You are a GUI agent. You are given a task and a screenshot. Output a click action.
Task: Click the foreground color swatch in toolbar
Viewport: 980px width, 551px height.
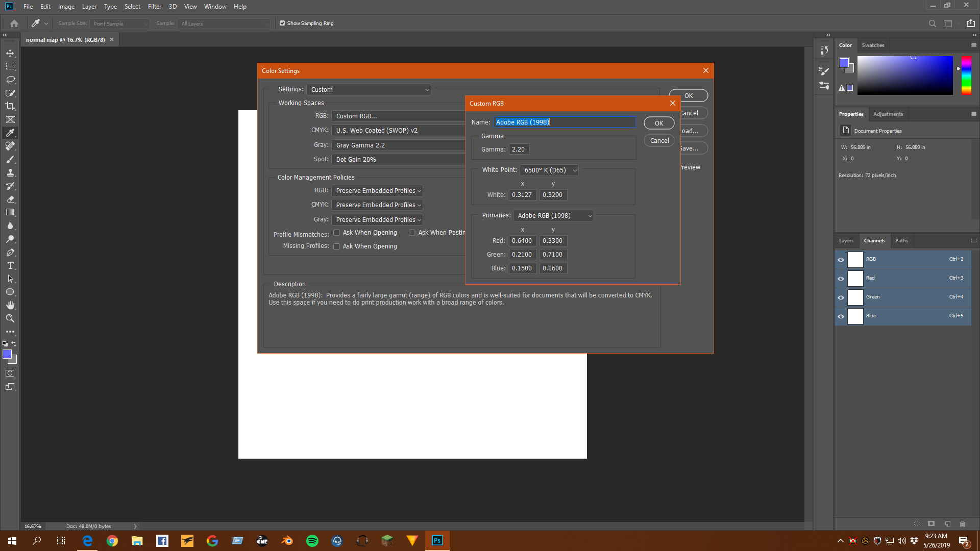coord(7,354)
